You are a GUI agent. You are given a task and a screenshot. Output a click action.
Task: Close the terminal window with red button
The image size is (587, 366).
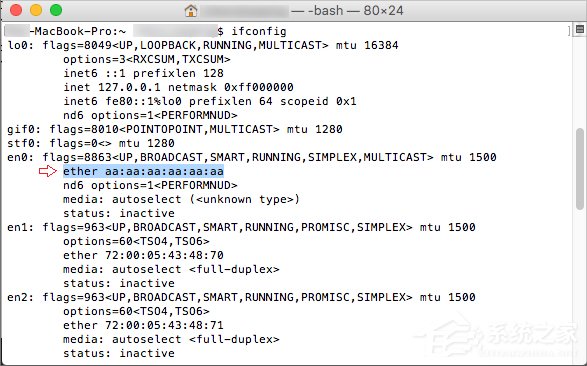pyautogui.click(x=16, y=10)
